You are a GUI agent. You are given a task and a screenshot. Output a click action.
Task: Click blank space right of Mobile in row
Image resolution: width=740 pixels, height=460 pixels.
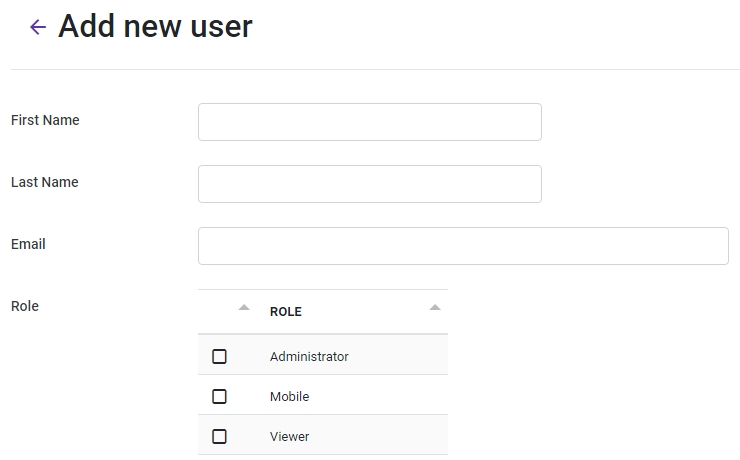coord(378,397)
